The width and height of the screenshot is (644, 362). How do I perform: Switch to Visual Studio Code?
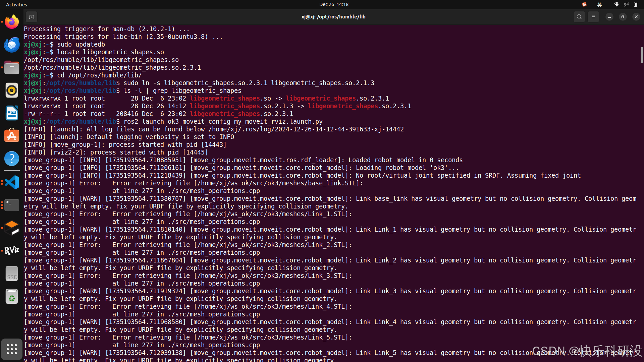pos(12,182)
